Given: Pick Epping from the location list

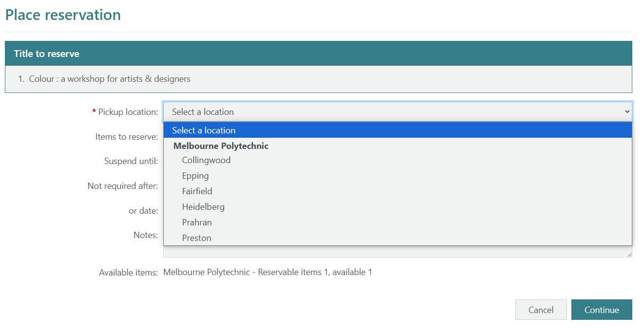Looking at the screenshot, I should point(195,176).
